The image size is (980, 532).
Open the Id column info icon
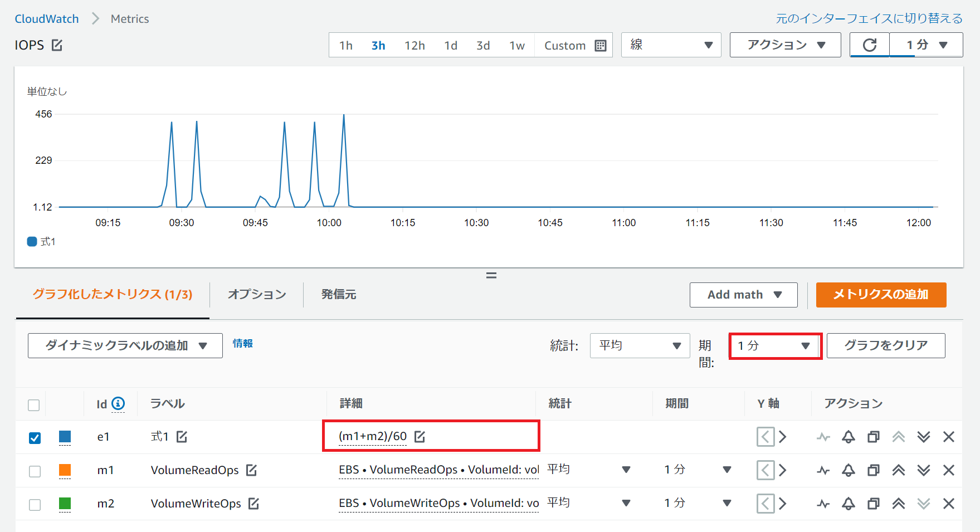[118, 403]
